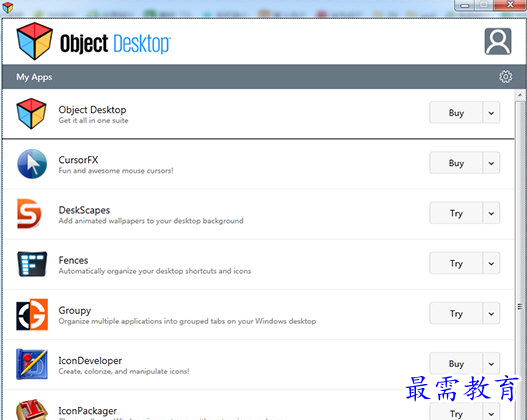Select the My Apps tab
The width and height of the screenshot is (527, 420).
pyautogui.click(x=34, y=77)
